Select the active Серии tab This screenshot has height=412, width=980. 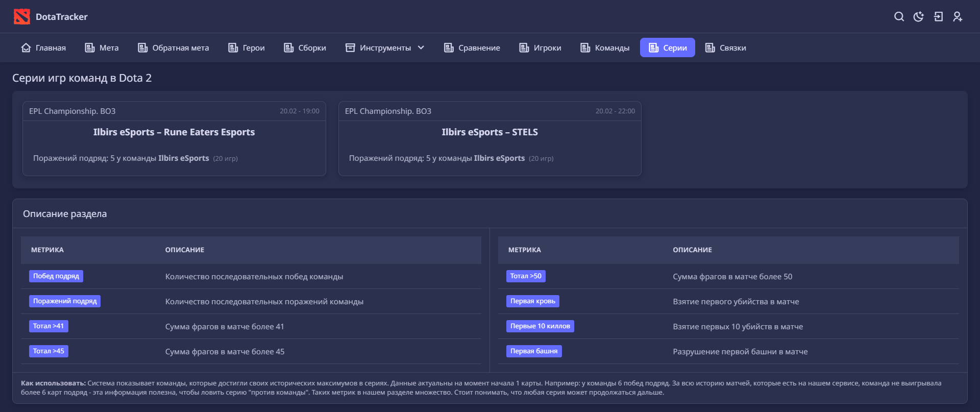click(668, 47)
